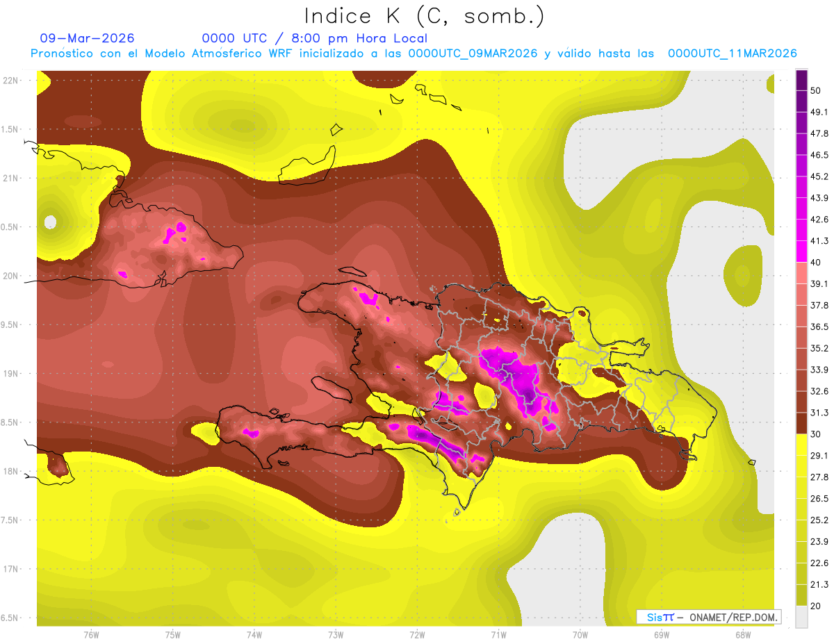This screenshot has height=644, width=834.
Task: Click the colorbar value '27.8'
Action: [819, 477]
